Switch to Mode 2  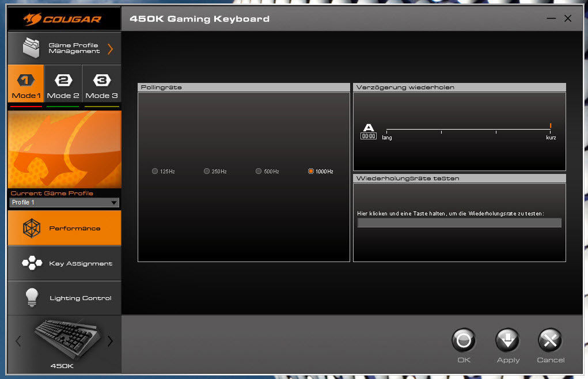63,83
